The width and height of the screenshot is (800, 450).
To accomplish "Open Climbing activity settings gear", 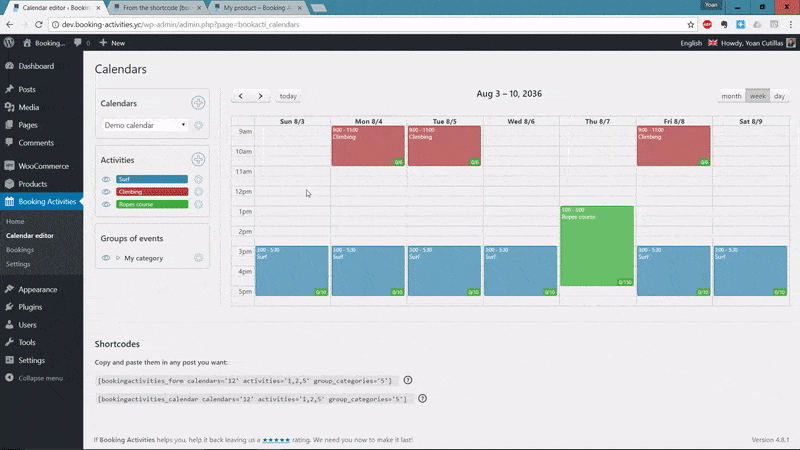I will coord(198,192).
